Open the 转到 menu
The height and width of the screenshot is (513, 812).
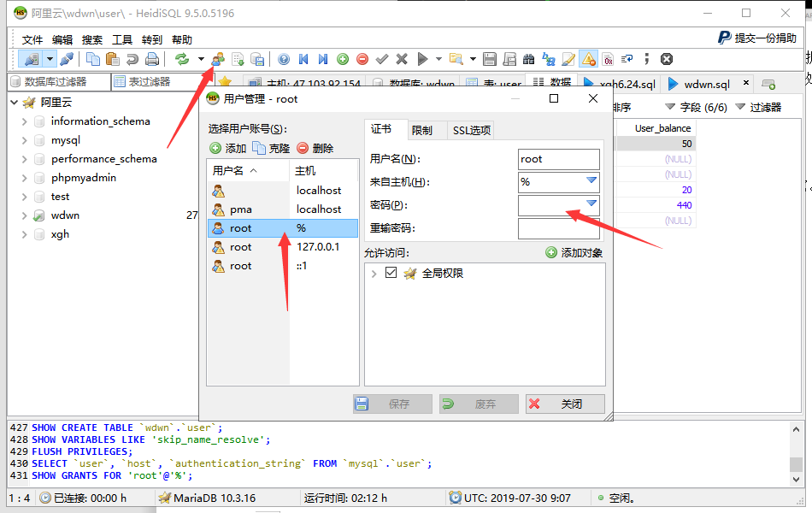coord(152,40)
